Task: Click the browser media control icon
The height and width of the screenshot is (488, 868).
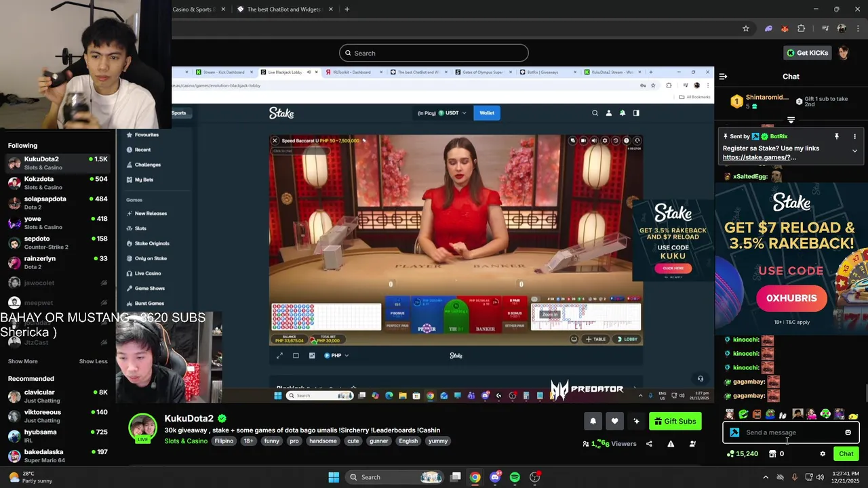Action: click(x=825, y=28)
